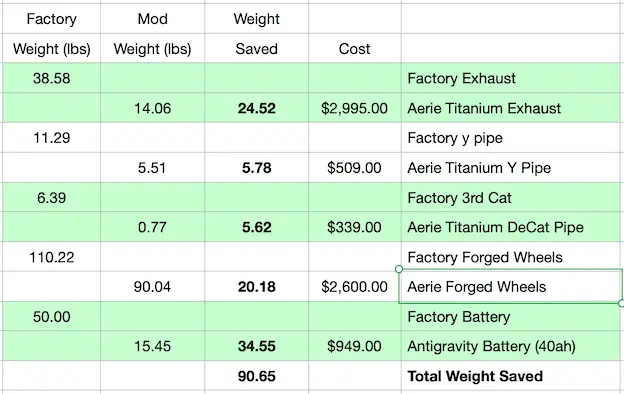The image size is (624, 394).
Task: Click the Aerie Titanium DeCat Pipe cell
Action: point(512,227)
